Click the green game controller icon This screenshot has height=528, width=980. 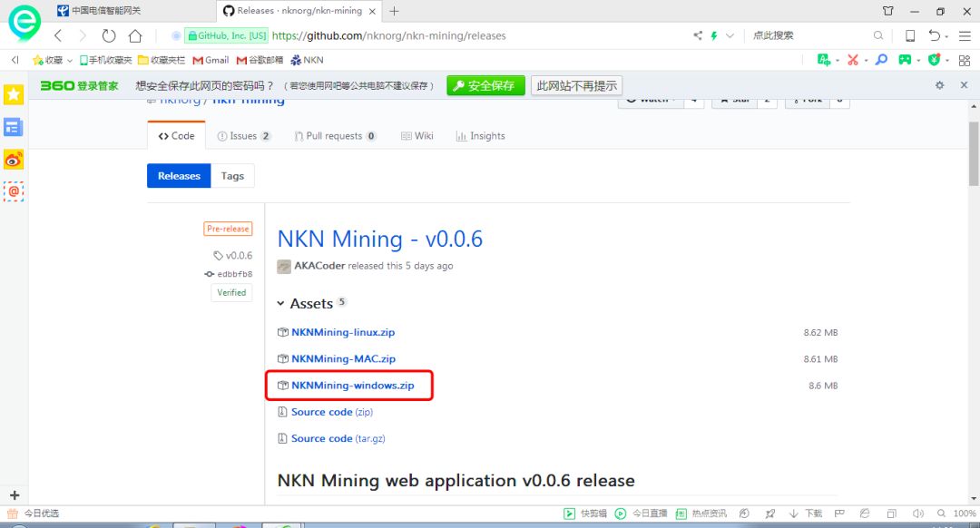905,59
